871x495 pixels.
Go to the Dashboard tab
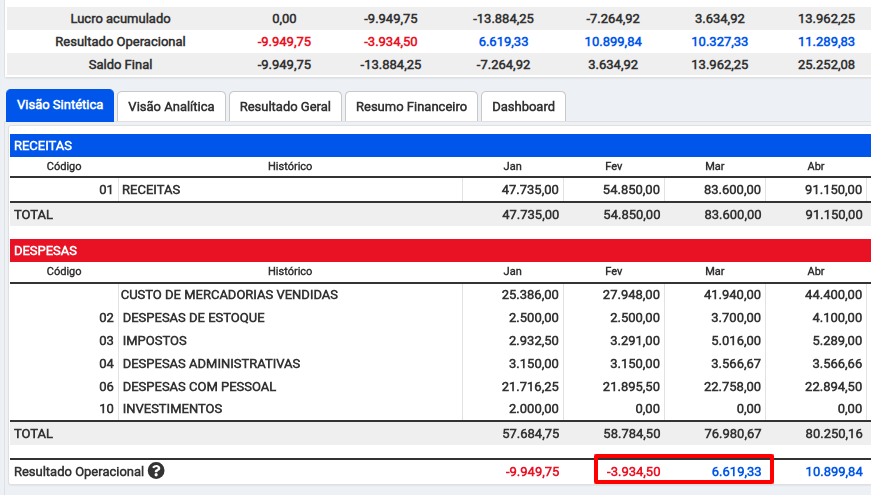(x=523, y=107)
